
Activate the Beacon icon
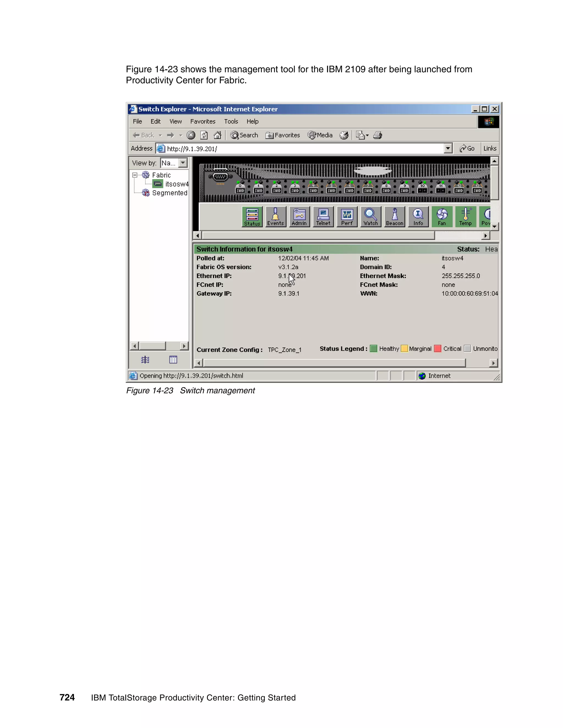(394, 217)
